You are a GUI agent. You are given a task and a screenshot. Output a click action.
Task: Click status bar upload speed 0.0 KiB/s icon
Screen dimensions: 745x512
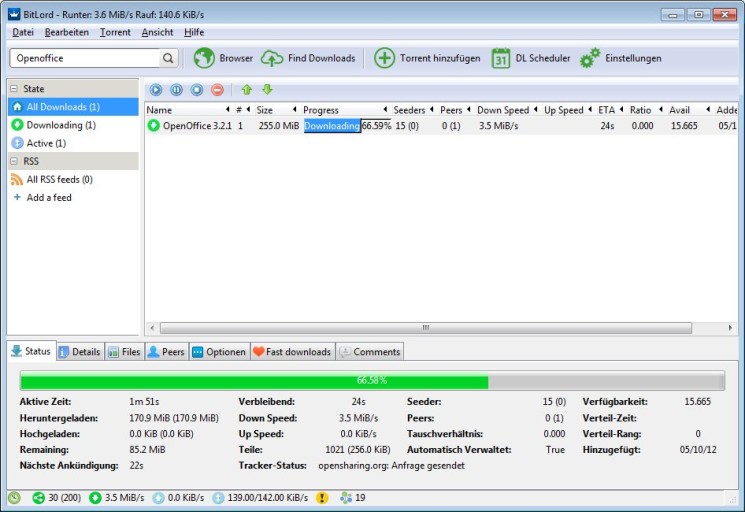tap(158, 497)
